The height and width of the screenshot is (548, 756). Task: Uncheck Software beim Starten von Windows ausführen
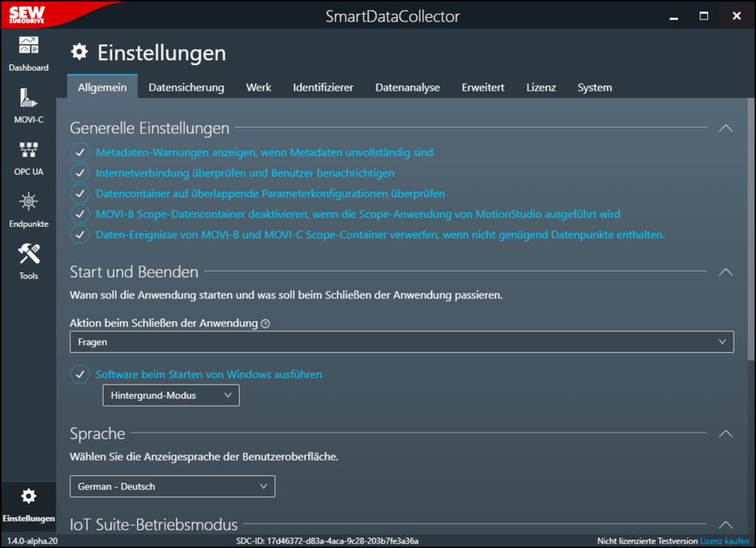click(80, 374)
